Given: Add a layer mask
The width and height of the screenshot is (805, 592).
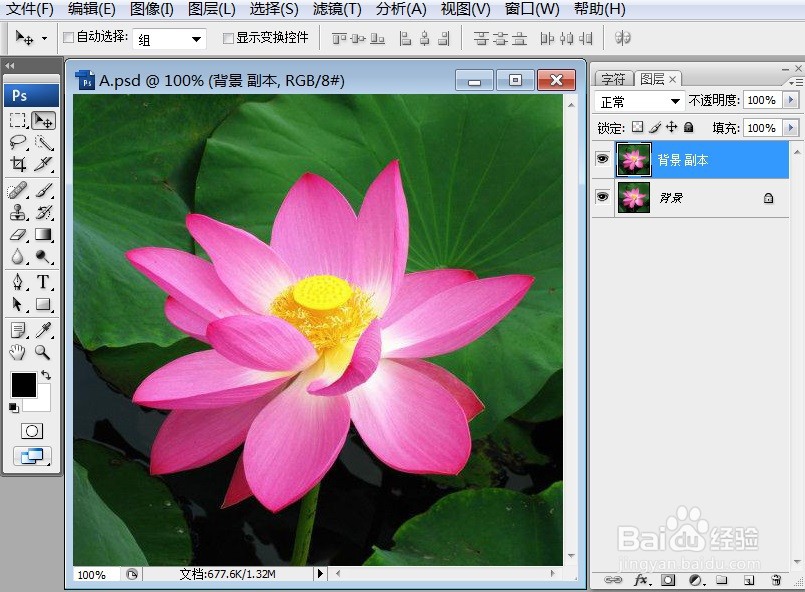Looking at the screenshot, I should pyautogui.click(x=668, y=580).
